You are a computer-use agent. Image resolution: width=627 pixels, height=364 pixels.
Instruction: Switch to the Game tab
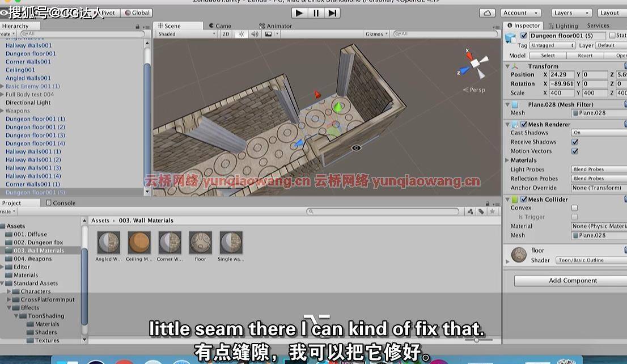[221, 25]
